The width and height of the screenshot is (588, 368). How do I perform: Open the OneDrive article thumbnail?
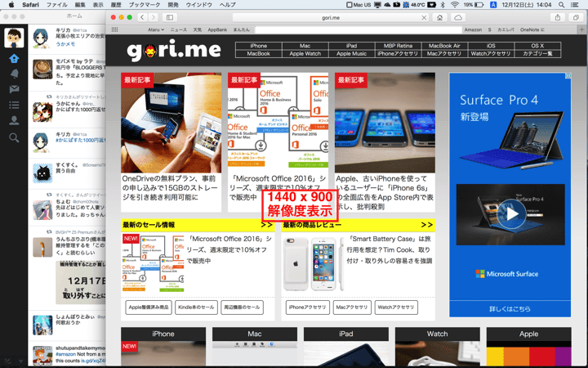[171, 123]
